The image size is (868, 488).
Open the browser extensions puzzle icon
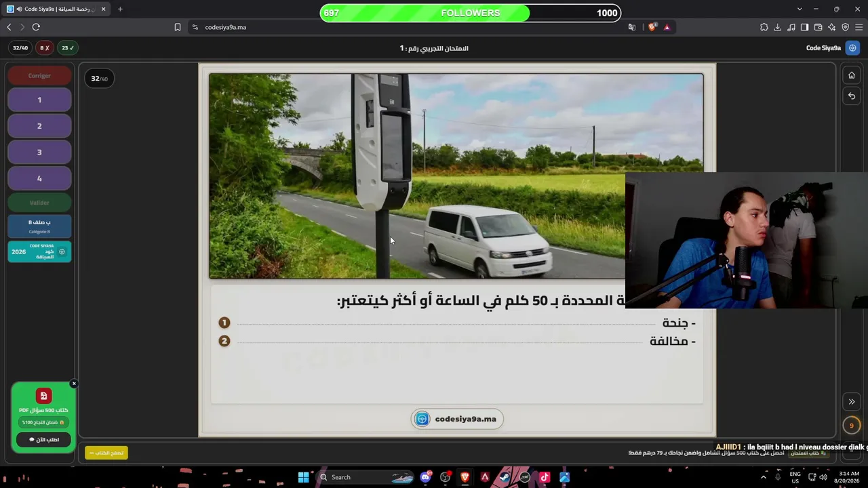tap(764, 27)
